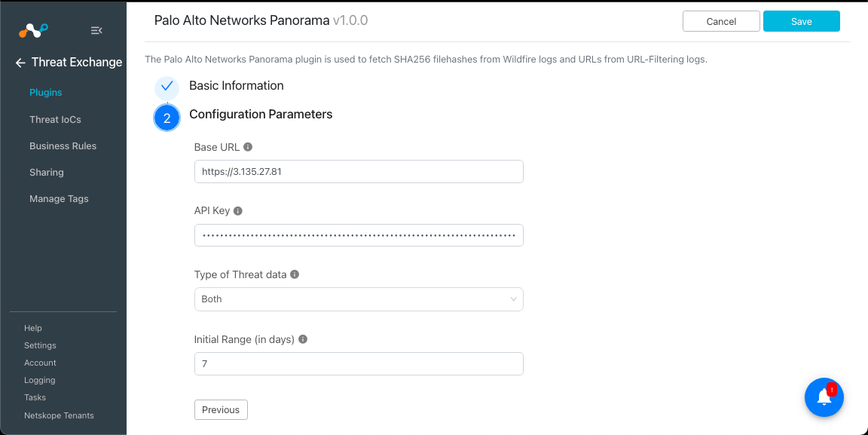The width and height of the screenshot is (868, 435).
Task: Click the Cancel button
Action: pyautogui.click(x=721, y=21)
